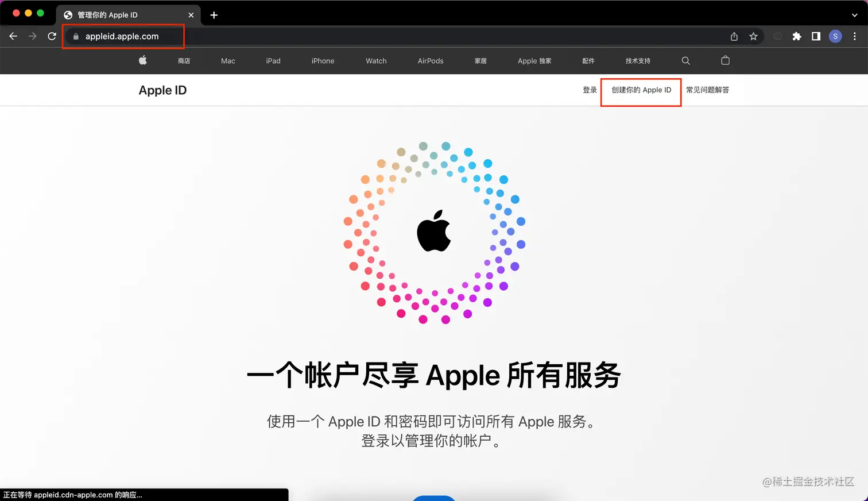Expand the tab search chevron
This screenshot has width=868, height=501.
854,15
